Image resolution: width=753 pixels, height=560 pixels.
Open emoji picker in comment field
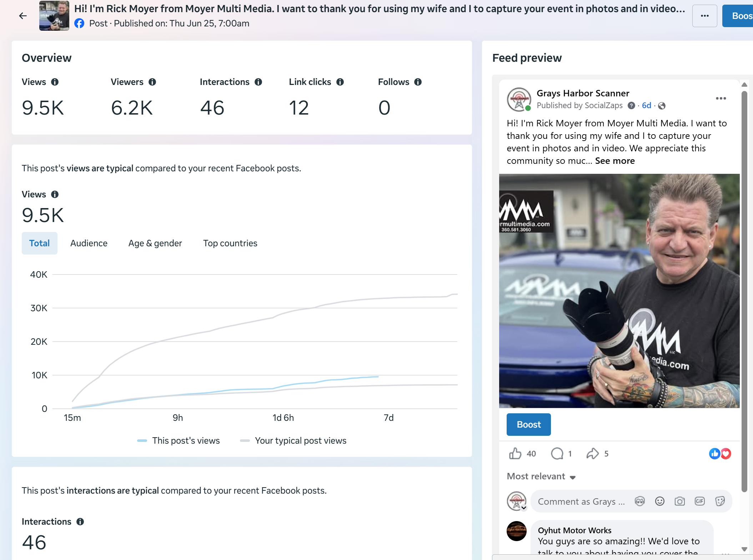[660, 501]
